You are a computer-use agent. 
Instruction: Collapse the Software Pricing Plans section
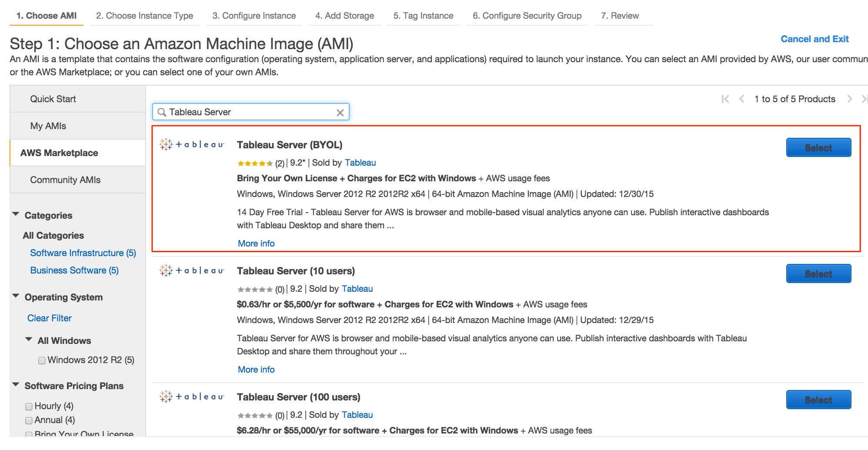tap(16, 385)
